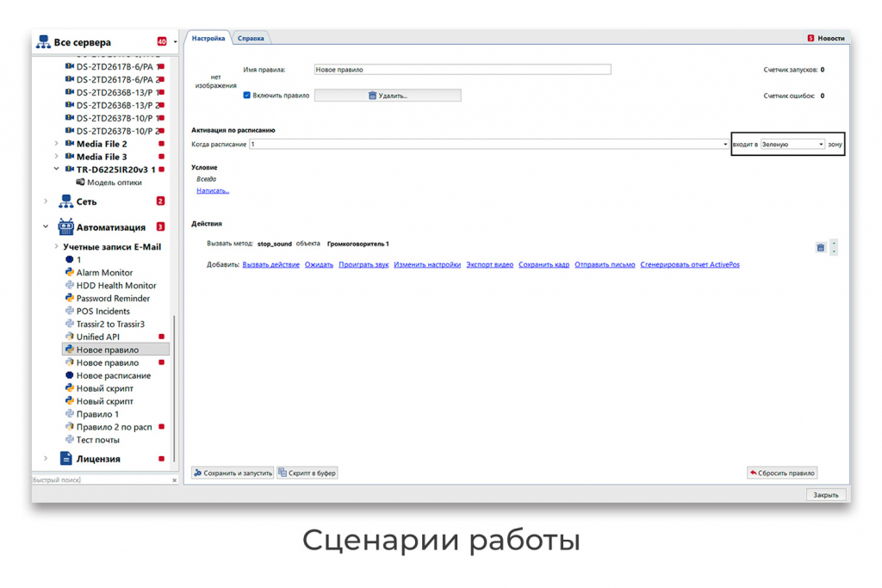Click the Вызвать действие link
This screenshot has width=882, height=588.
click(x=270, y=265)
